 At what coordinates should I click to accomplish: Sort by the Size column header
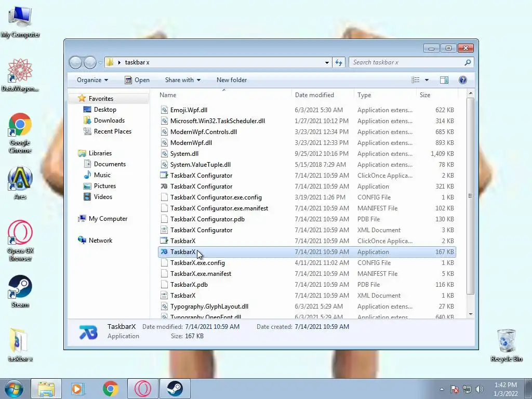tap(437, 95)
